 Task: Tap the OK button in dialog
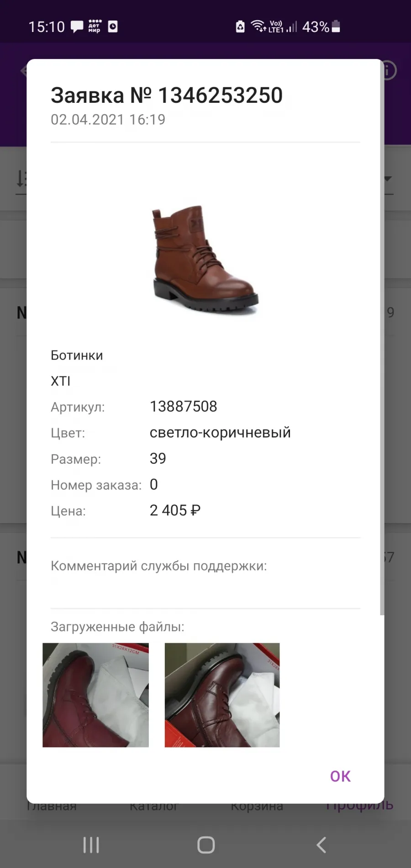pos(340,776)
